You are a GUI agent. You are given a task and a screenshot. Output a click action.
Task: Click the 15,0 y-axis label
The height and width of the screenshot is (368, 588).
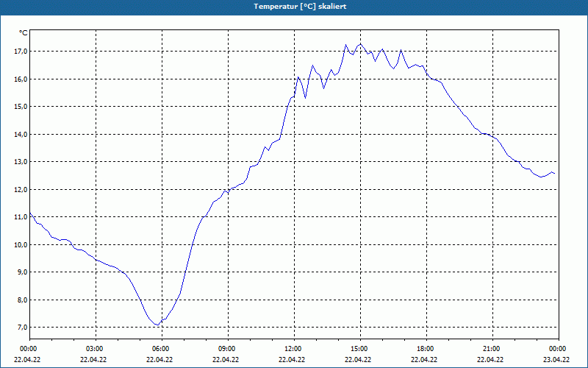[21, 106]
